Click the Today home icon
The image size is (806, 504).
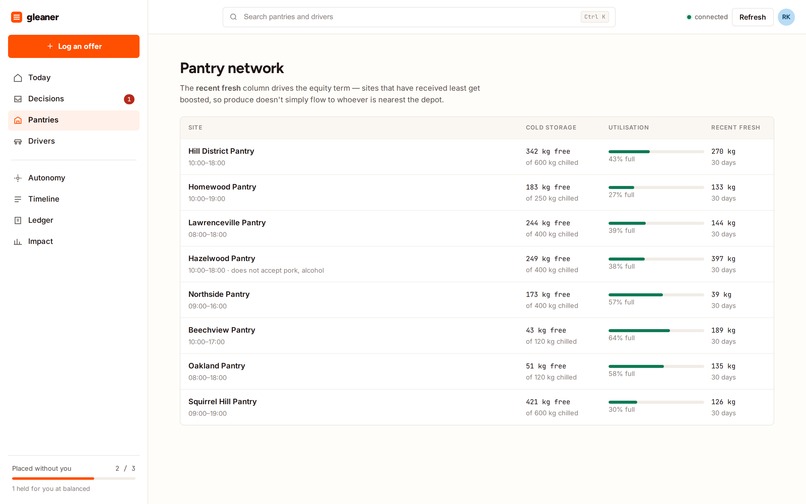(17, 78)
